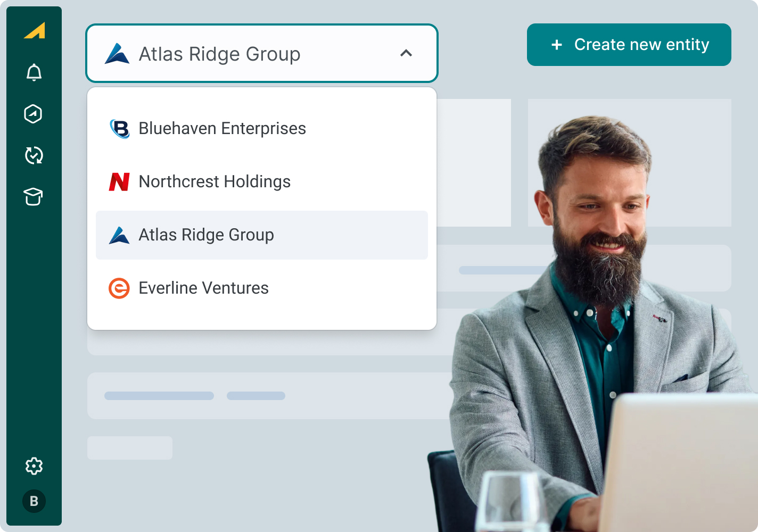Select Bluehaven Enterprises from the list
Viewport: 758px width, 532px height.
pyautogui.click(x=262, y=129)
